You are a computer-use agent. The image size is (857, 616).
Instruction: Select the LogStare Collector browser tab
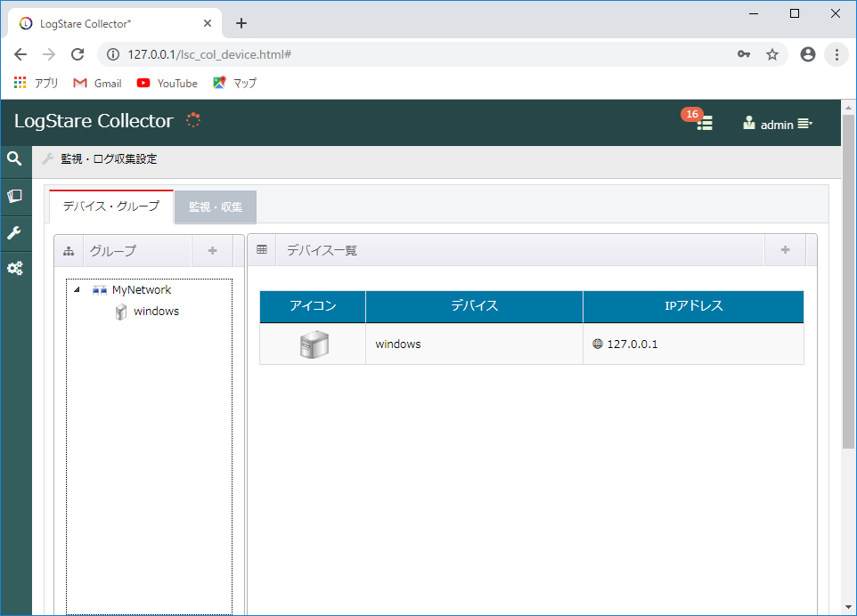[115, 23]
